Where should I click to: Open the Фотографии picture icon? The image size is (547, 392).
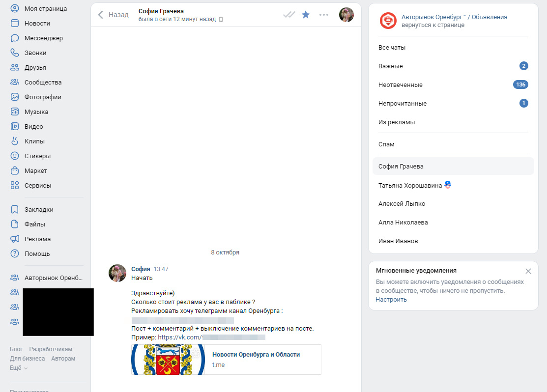click(15, 97)
